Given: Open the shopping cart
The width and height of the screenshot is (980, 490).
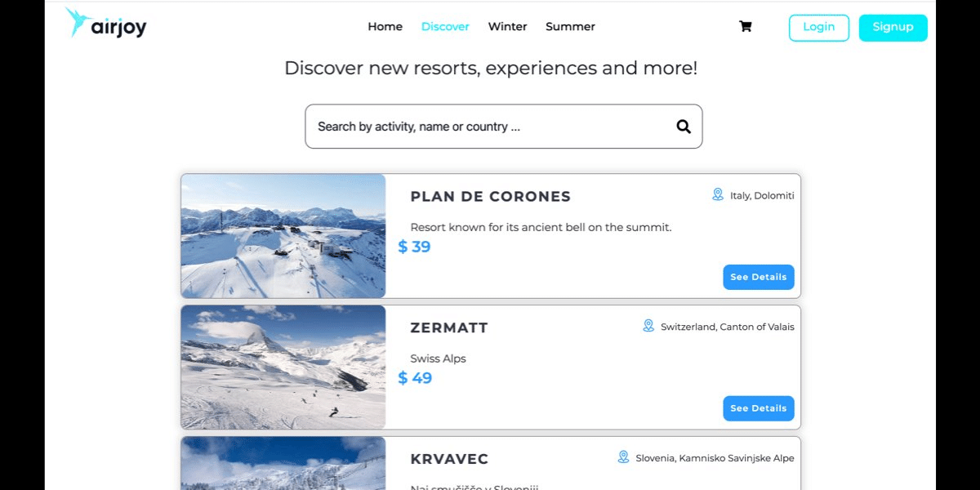Looking at the screenshot, I should 745,26.
